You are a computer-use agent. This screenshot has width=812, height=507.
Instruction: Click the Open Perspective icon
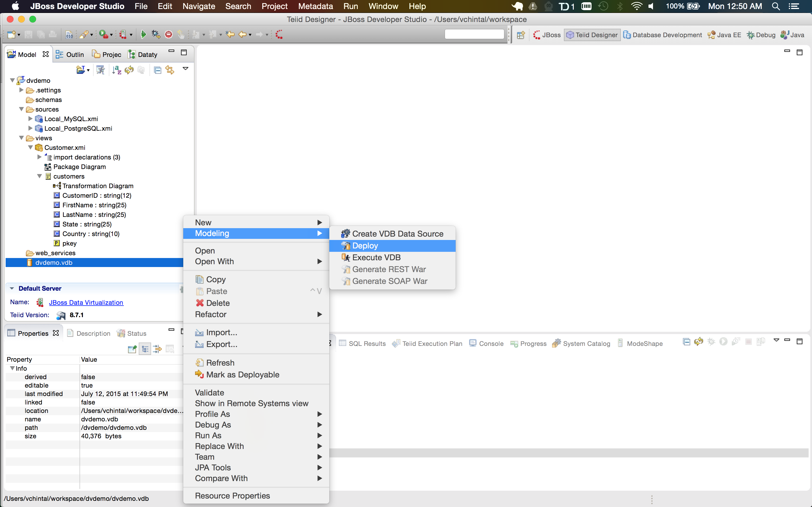521,35
